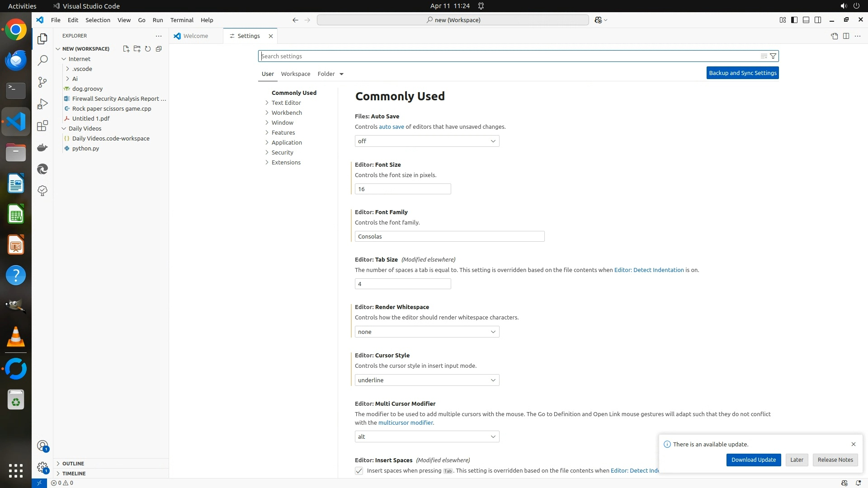Click Refresh Explorer icon
The width and height of the screenshot is (868, 488).
point(148,49)
